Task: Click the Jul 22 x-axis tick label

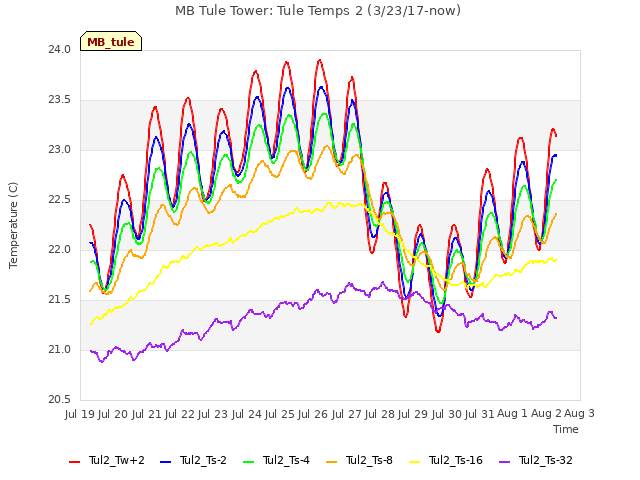Action: [180, 414]
